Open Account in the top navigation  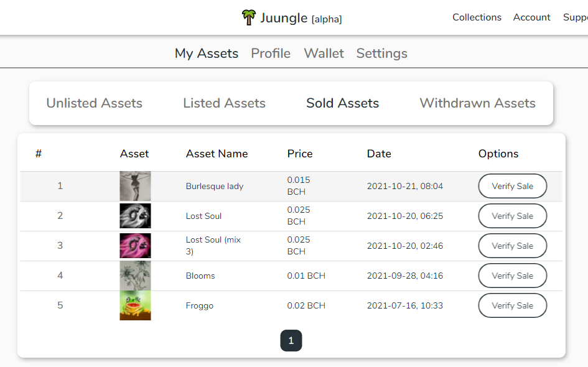tap(531, 17)
